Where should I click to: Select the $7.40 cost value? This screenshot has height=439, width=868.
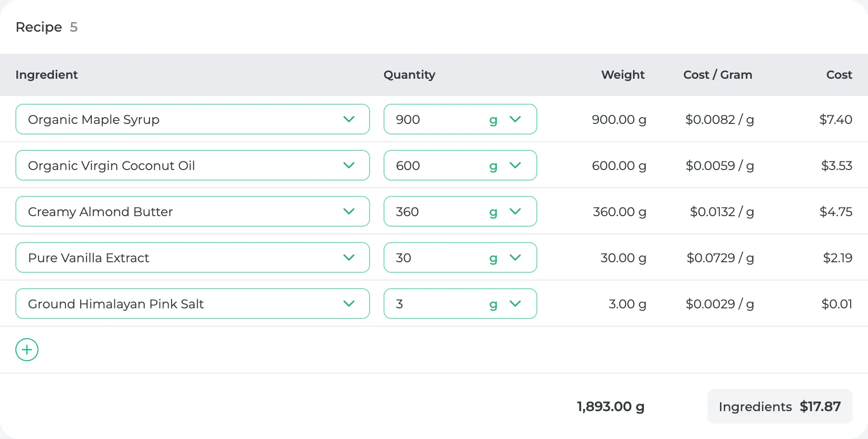pos(836,119)
